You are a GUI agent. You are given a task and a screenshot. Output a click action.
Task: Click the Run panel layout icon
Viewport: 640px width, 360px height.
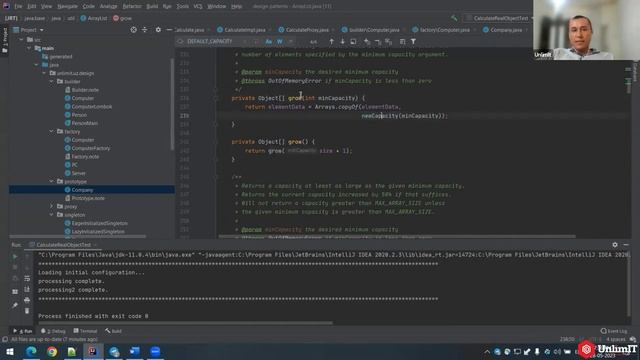click(15, 291)
